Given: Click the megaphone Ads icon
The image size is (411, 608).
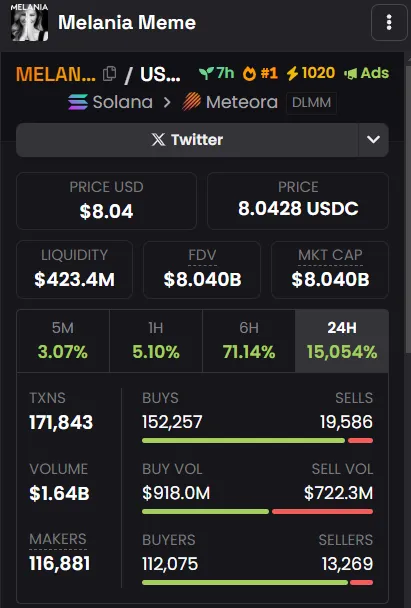Looking at the screenshot, I should [350, 73].
